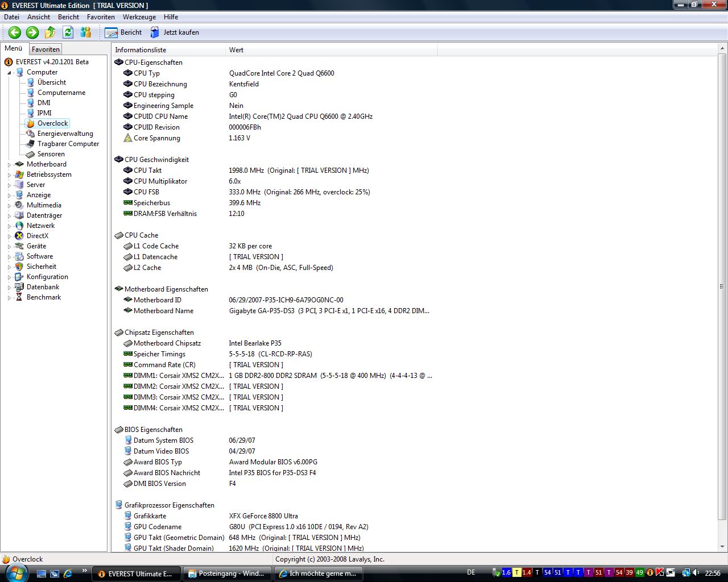Screen dimensions: 728x582
Task: Select EVEREST v4.20.1201 Beta root node
Action: pyautogui.click(x=52, y=62)
